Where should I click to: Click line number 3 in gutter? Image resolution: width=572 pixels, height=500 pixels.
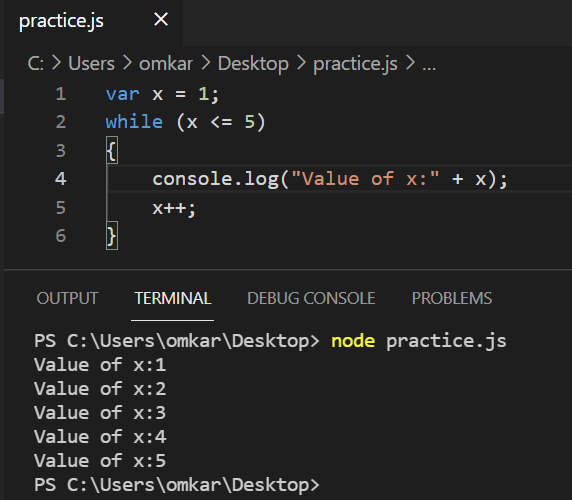[61, 150]
